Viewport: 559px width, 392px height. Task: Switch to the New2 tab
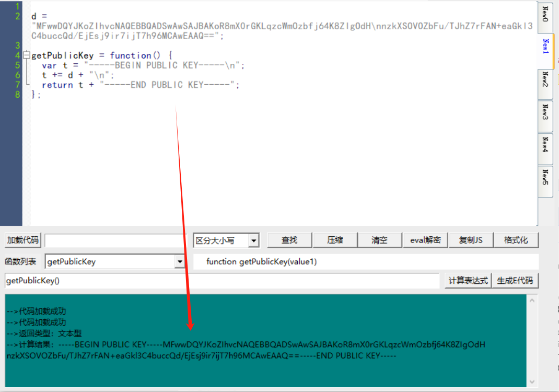(545, 84)
